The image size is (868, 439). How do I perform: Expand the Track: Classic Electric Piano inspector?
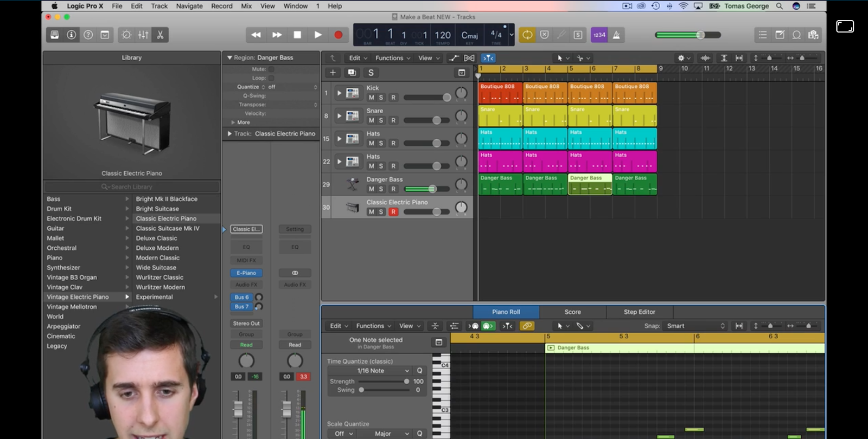[x=230, y=133]
